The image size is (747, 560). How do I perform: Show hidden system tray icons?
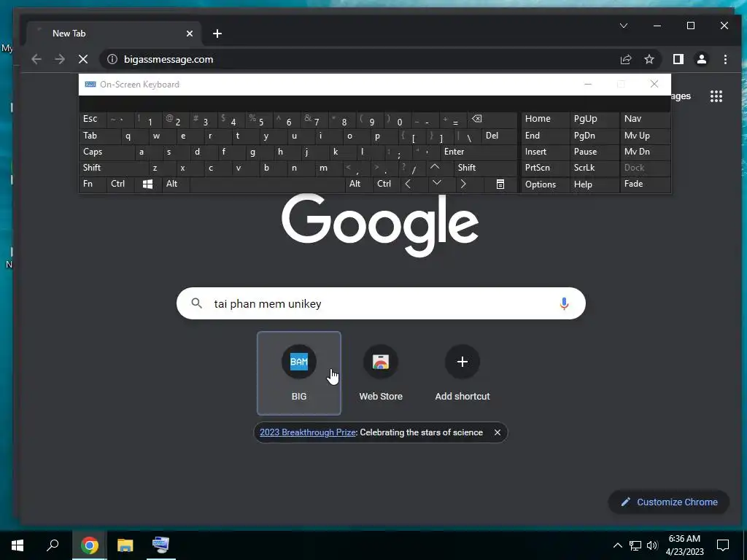pyautogui.click(x=617, y=545)
